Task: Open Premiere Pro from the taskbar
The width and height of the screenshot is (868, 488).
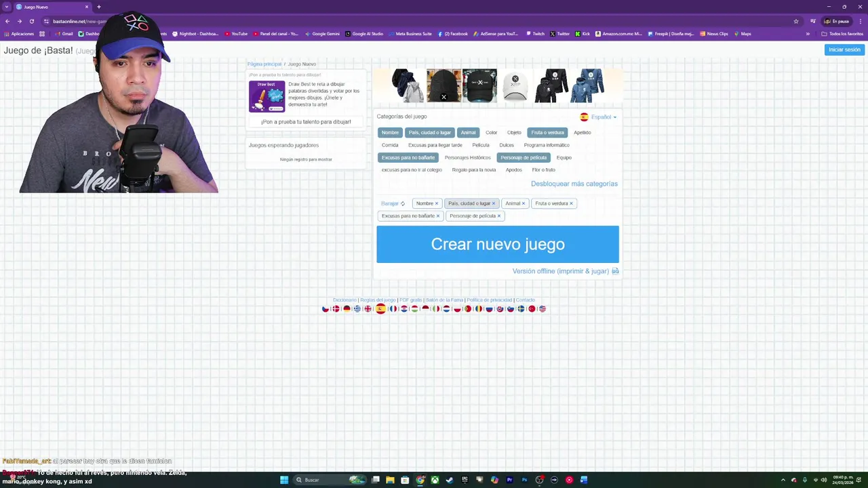Action: [509, 480]
